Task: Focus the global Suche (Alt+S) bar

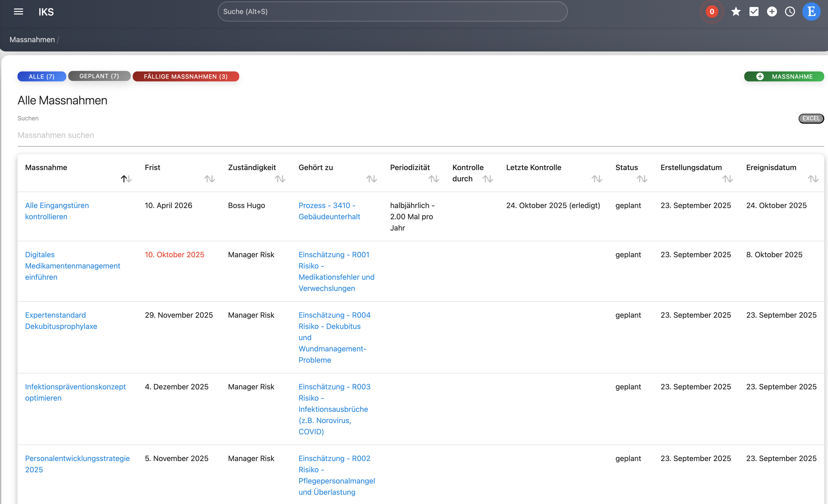Action: 392,12
